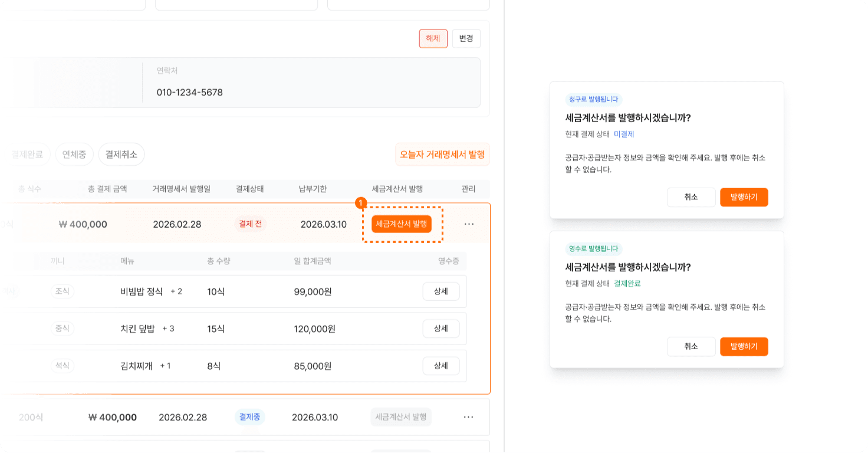Image resolution: width=868 pixels, height=453 pixels.
Task: Click the orange 세금계산서 발행 button
Action: click(x=402, y=224)
